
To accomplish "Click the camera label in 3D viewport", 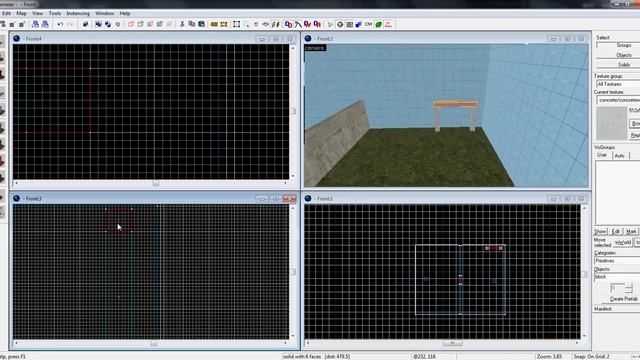I will (315, 48).
